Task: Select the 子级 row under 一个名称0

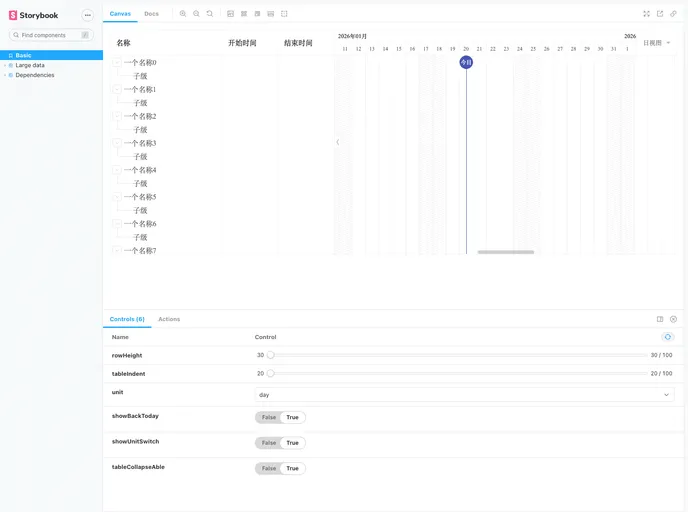Action: coord(140,76)
